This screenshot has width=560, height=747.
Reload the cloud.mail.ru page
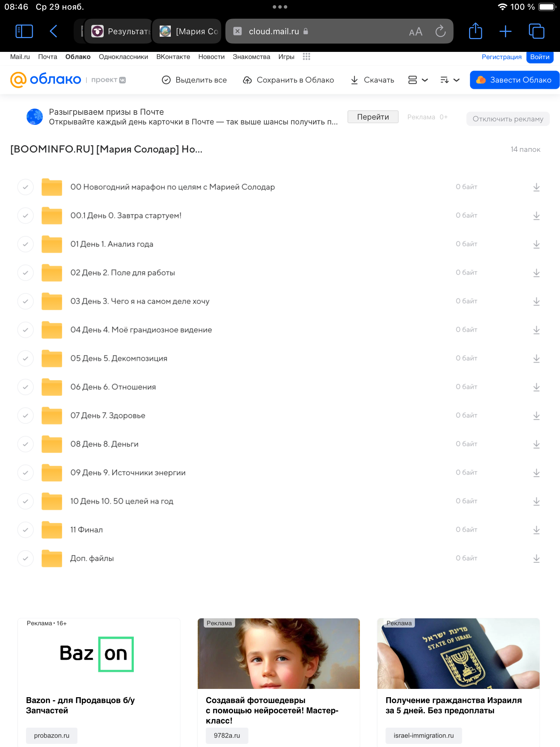(440, 31)
